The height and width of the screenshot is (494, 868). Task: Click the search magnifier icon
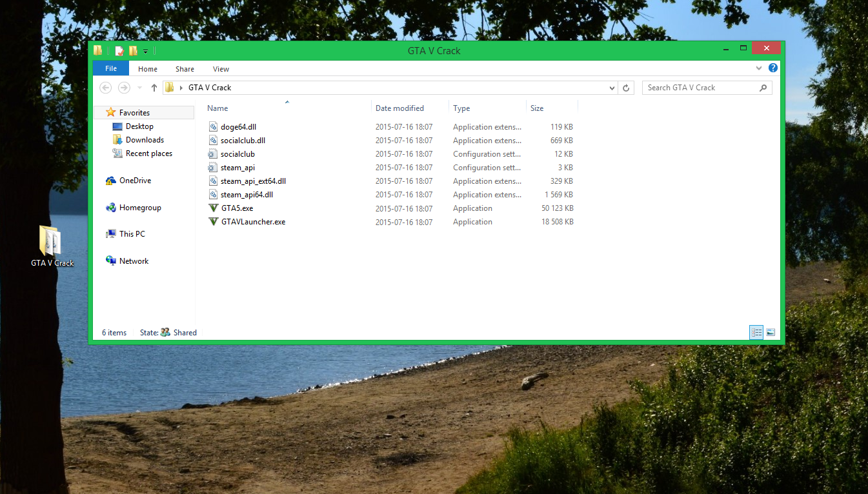point(763,88)
